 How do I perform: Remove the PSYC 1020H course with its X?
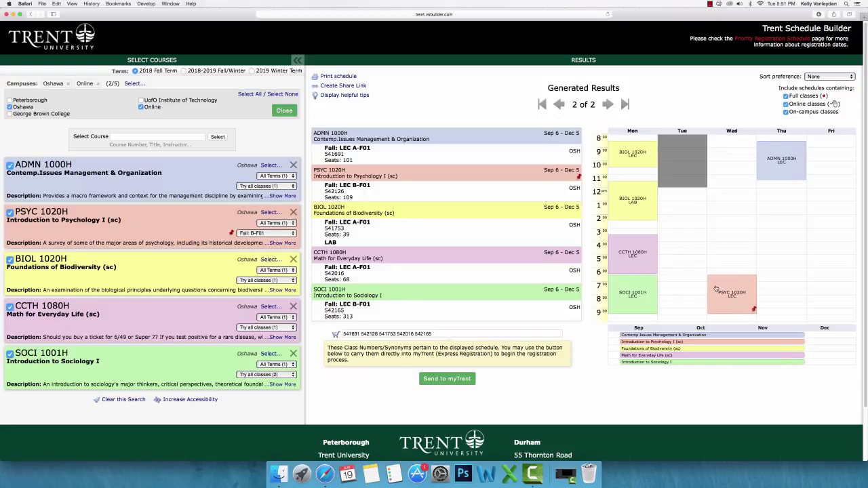(293, 212)
